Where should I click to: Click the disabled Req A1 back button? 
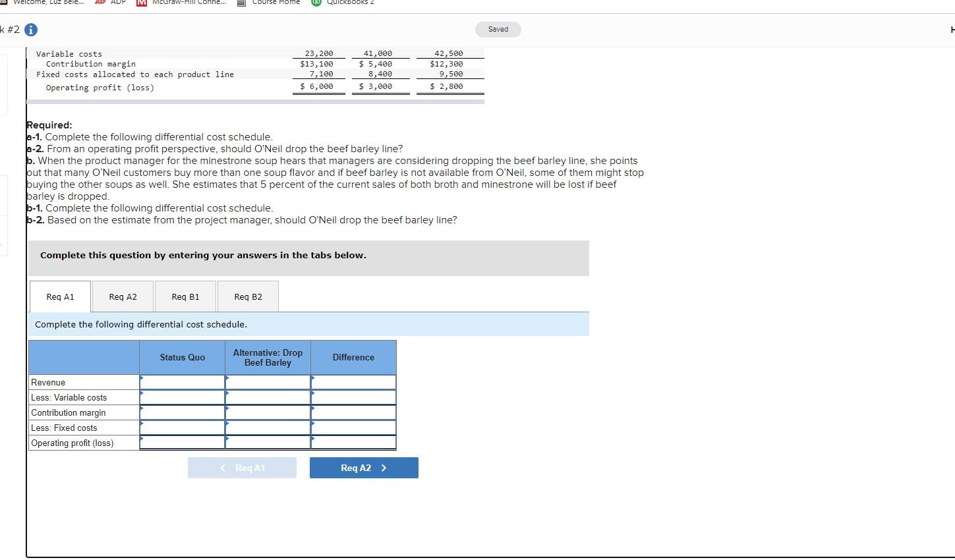pyautogui.click(x=242, y=467)
